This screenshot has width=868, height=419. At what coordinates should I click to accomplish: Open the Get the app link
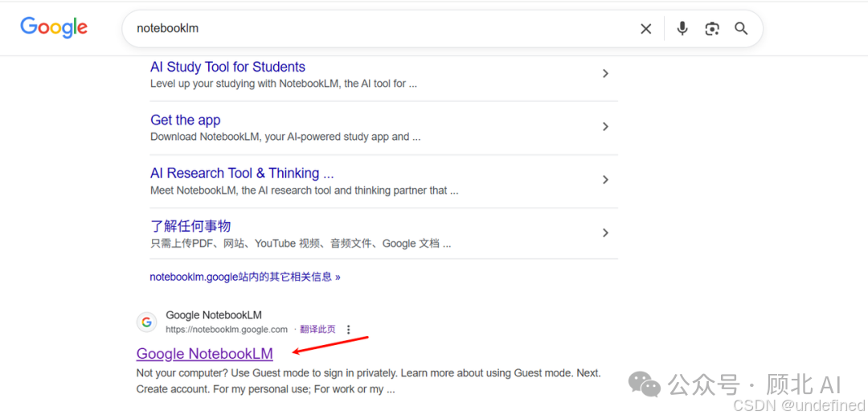click(186, 121)
